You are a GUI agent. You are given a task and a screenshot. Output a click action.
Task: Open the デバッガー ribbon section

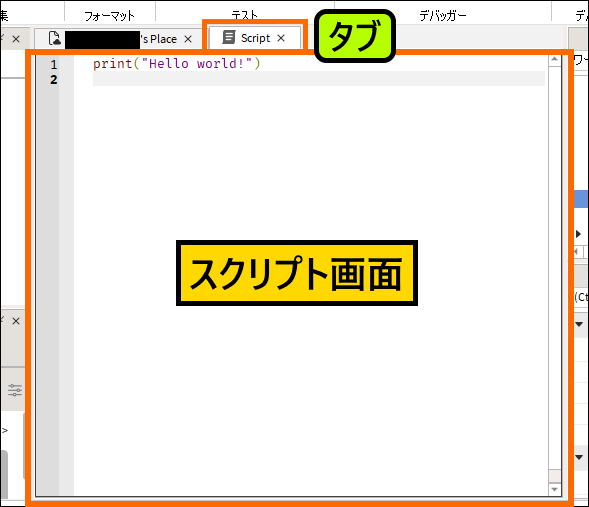(x=443, y=16)
